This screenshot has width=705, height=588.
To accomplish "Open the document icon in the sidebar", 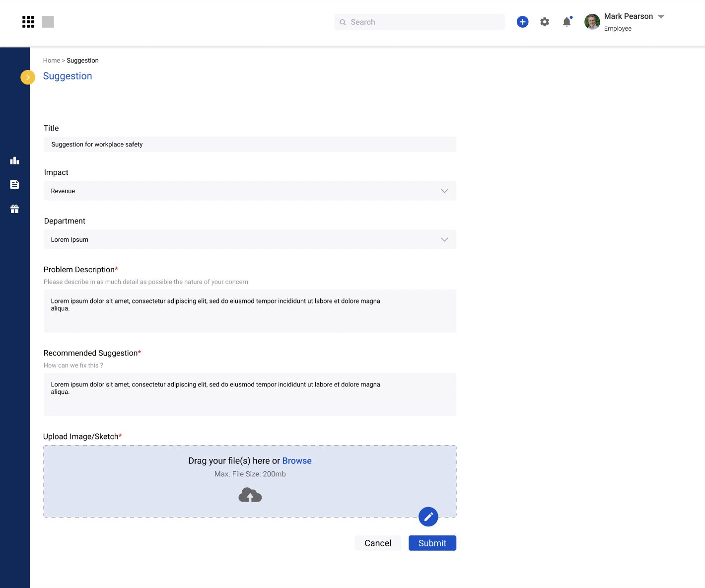I will point(14,184).
